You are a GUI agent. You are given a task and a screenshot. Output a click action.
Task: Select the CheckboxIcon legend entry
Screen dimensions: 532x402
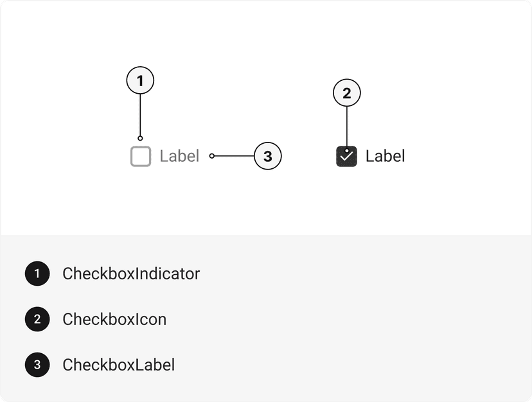[x=114, y=319]
